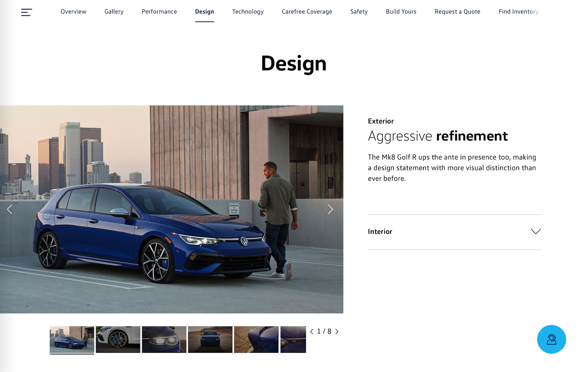Image resolution: width=588 pixels, height=372 pixels.
Task: Click previous thumbnail page chevron
Action: pyautogui.click(x=312, y=332)
